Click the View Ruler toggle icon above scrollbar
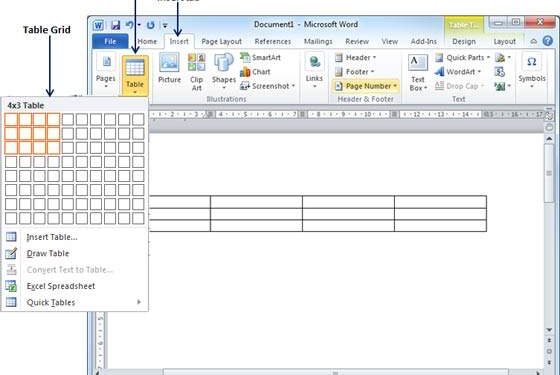The height and width of the screenshot is (375, 560). click(549, 116)
